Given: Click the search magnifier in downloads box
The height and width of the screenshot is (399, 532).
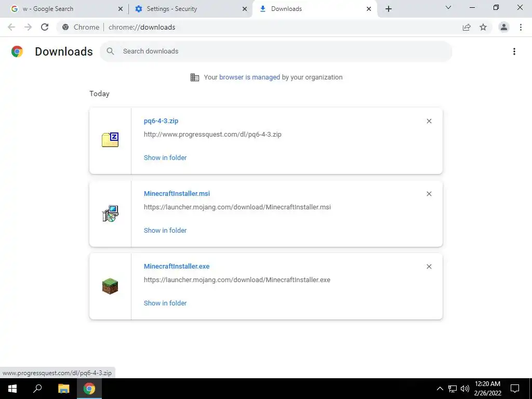Looking at the screenshot, I should [x=110, y=51].
